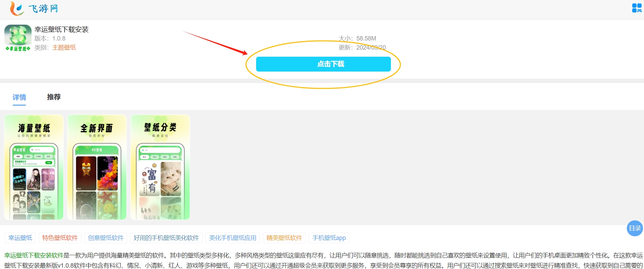Open the 好用的手机壁纸美化软件 tag
Image resolution: width=644 pixels, height=269 pixels.
tap(166, 238)
